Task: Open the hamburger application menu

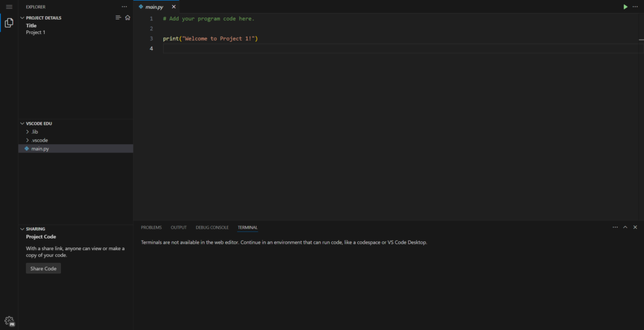Action: coord(9,6)
